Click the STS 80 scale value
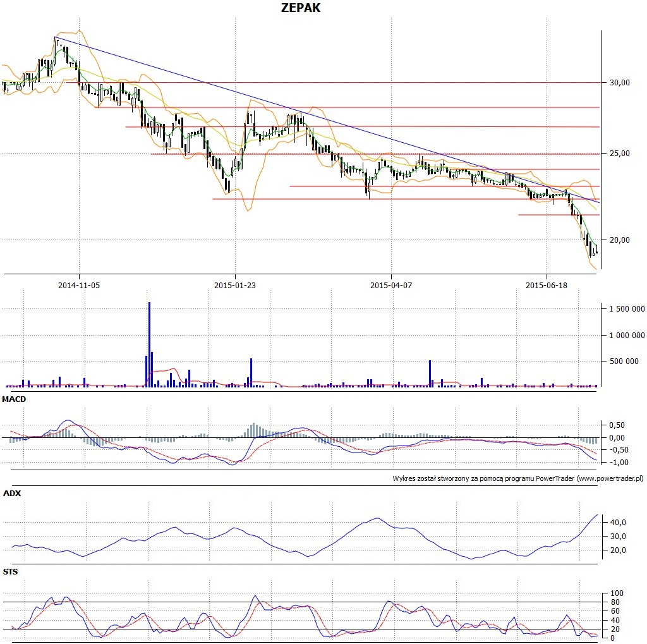 (615, 602)
